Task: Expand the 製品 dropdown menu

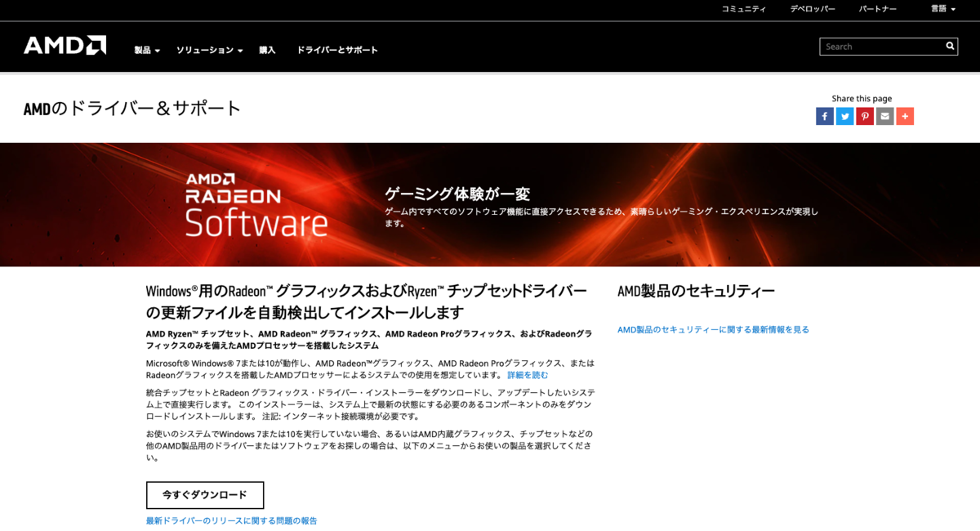Action: pos(147,50)
